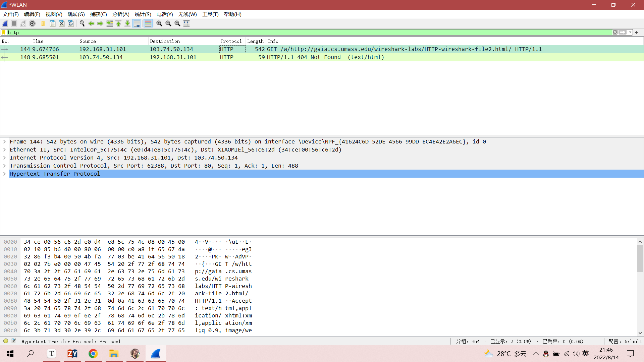Open the 电话(Y) menu

pyautogui.click(x=165, y=14)
